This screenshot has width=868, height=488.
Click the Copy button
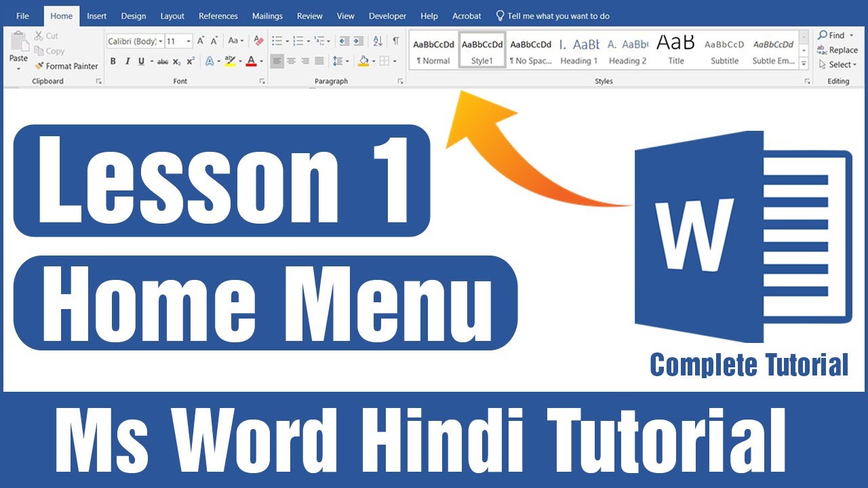tap(49, 51)
